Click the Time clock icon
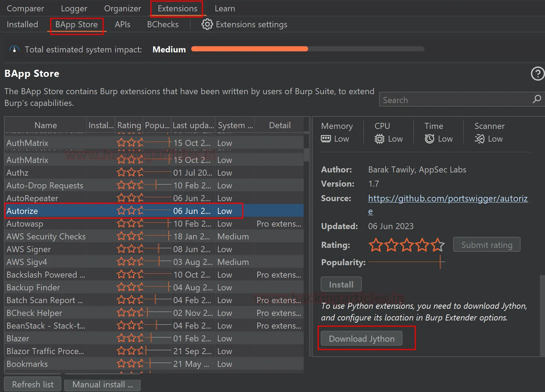 (429, 139)
